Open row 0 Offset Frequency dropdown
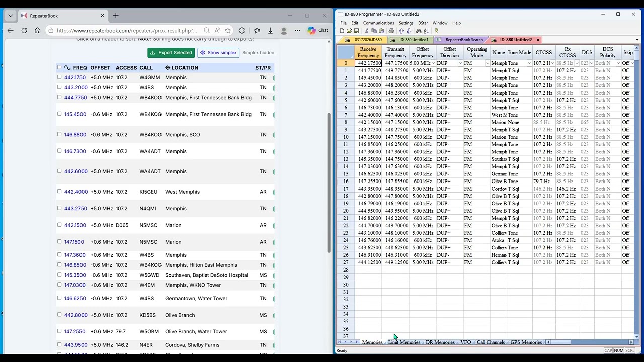Screen dimensions: 644x362 (x=433, y=63)
